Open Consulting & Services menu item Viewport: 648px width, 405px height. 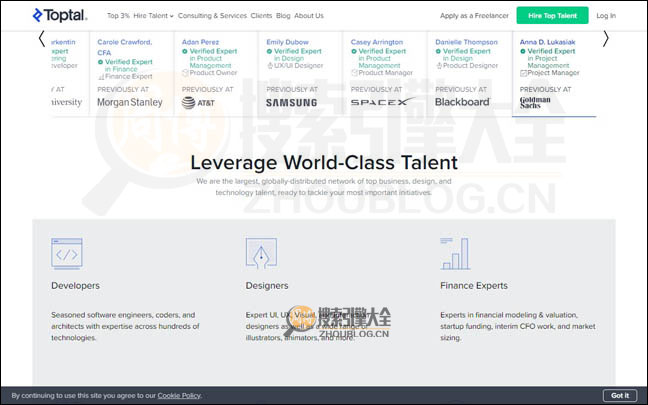(212, 16)
